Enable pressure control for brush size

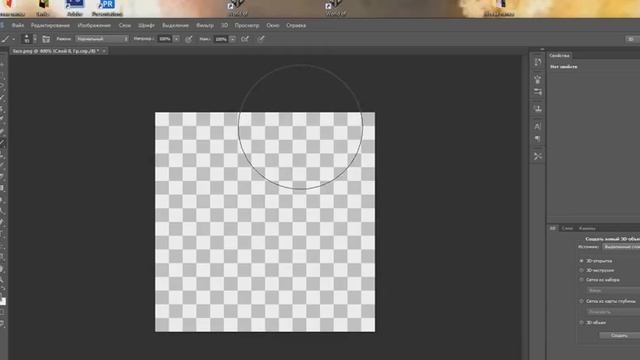click(260, 39)
